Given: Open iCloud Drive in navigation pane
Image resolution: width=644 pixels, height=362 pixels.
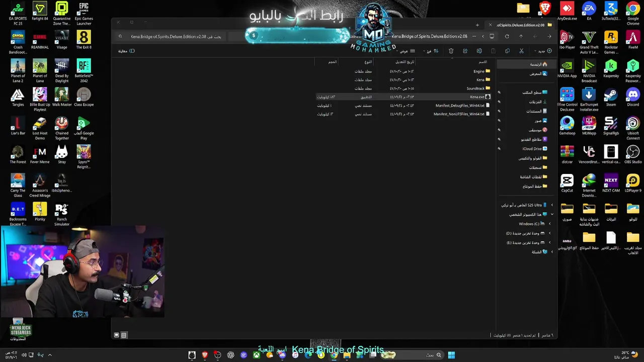Looking at the screenshot, I should pos(535,149).
